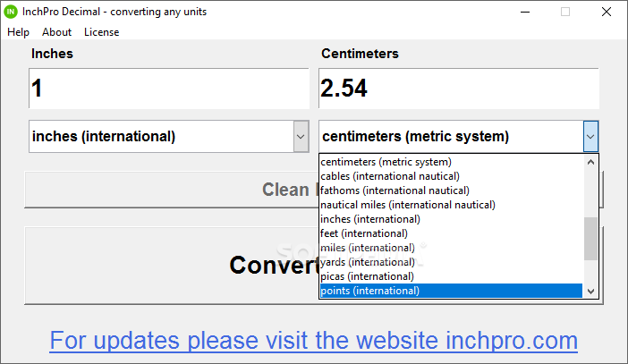Select nautical miles (international nautical) option
This screenshot has height=364, width=628.
(x=452, y=205)
